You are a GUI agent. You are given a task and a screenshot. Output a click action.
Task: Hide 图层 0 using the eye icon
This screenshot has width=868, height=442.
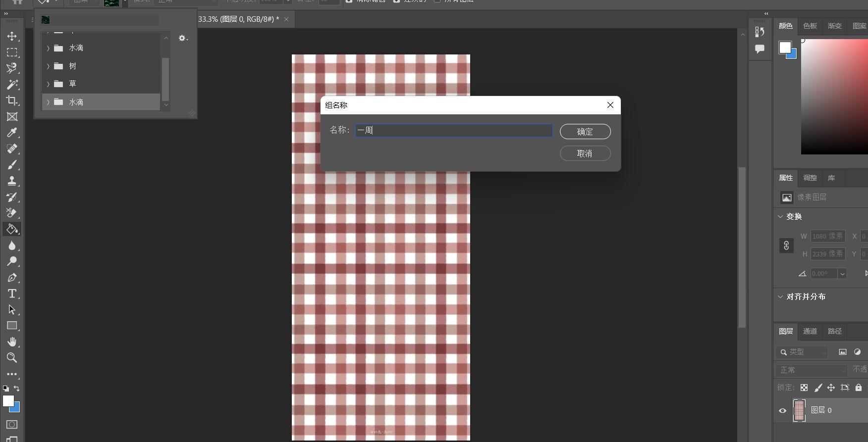coord(783,410)
